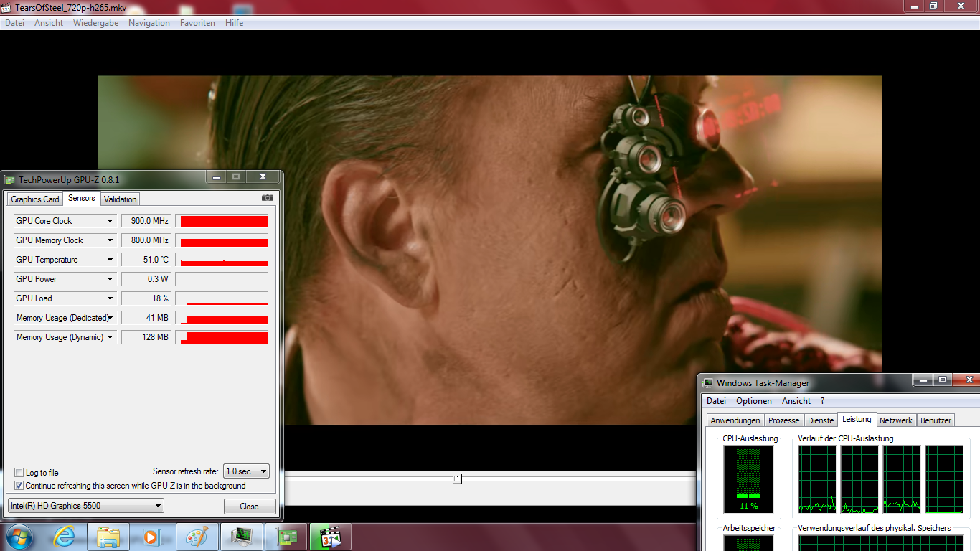The width and height of the screenshot is (980, 551).
Task: Open the GPU Load sensor dropdown
Action: [110, 298]
